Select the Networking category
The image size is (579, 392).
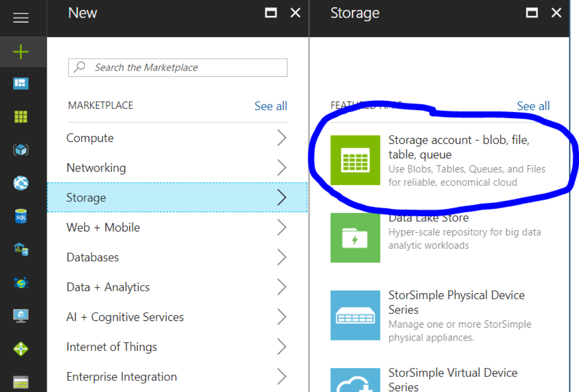click(x=177, y=168)
